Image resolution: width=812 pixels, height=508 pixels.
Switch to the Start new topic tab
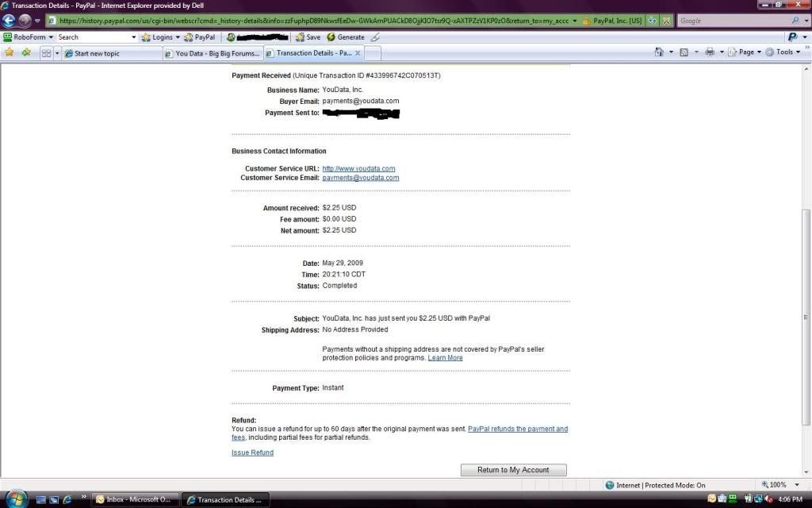pyautogui.click(x=113, y=53)
